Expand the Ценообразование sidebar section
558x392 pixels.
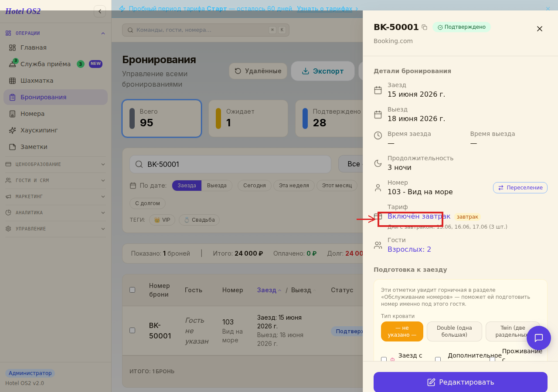coord(55,164)
